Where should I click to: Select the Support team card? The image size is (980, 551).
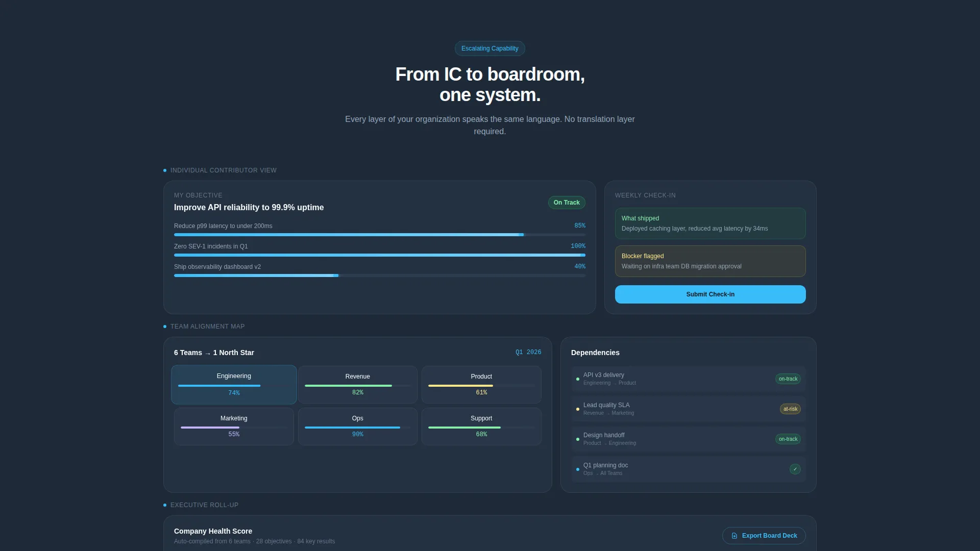point(481,427)
